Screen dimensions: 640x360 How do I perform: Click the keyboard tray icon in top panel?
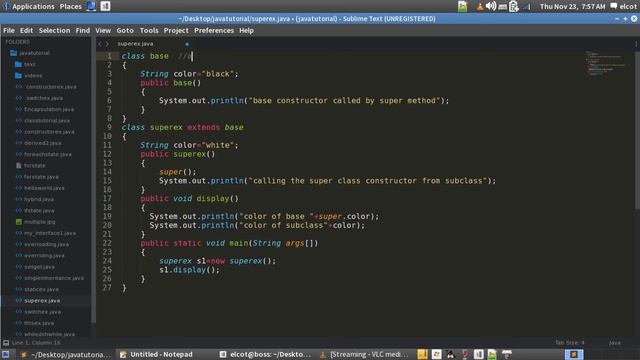point(503,7)
